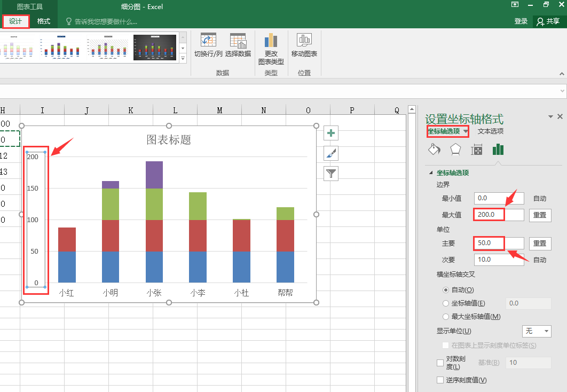Select the Axis value (坐标轴值) radio button
Viewport: 567px width, 392px height.
pyautogui.click(x=445, y=303)
